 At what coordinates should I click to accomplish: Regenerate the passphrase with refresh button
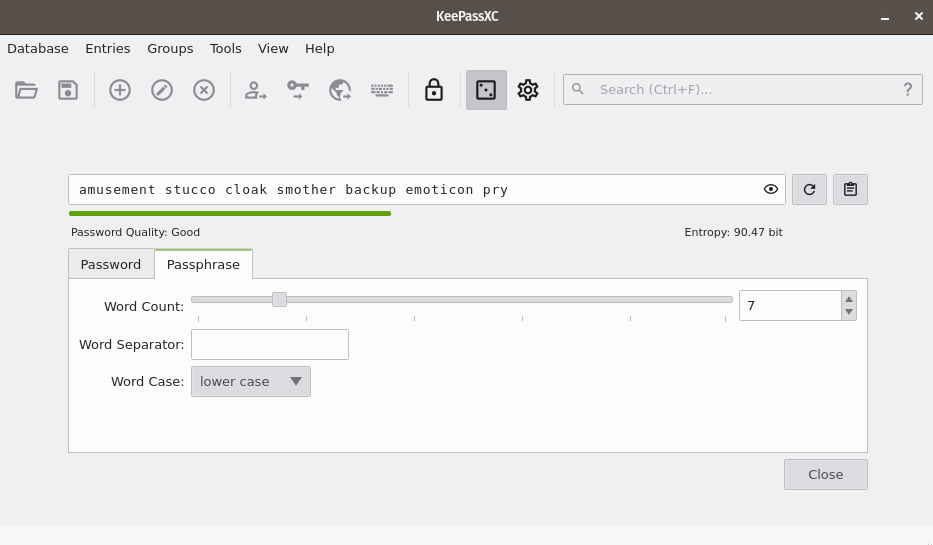pyautogui.click(x=809, y=189)
